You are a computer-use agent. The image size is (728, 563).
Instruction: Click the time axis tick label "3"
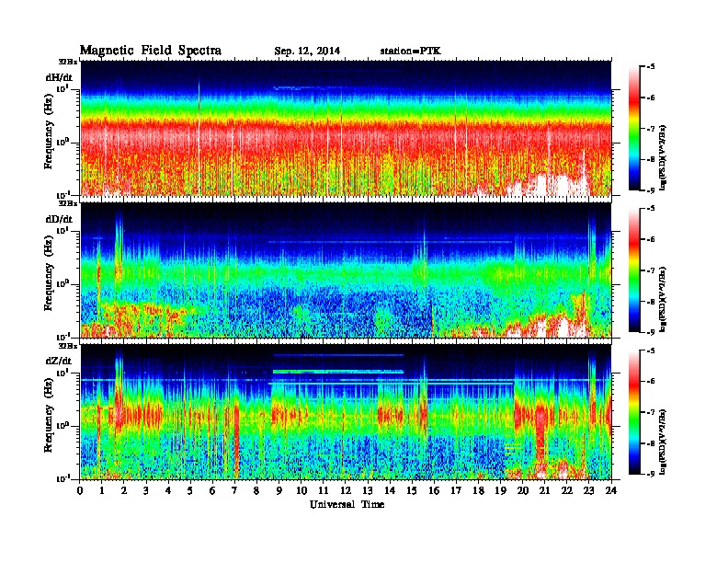coord(146,490)
